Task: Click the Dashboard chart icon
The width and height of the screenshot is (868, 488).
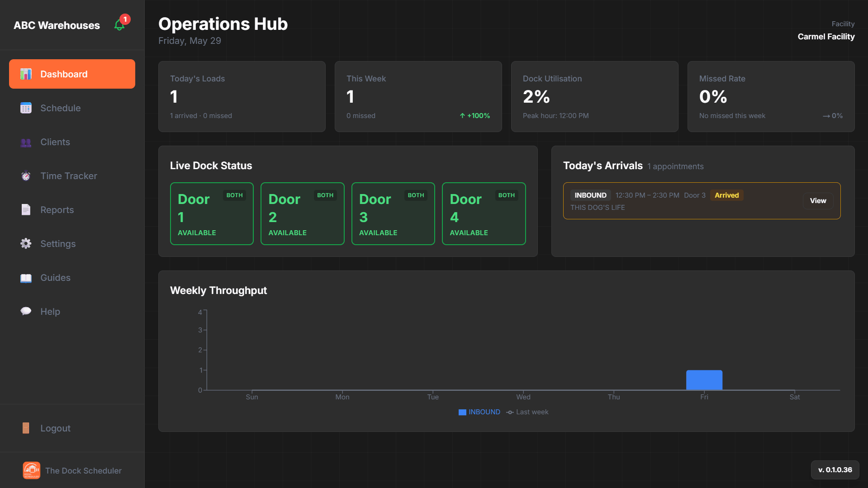Action: tap(26, 74)
